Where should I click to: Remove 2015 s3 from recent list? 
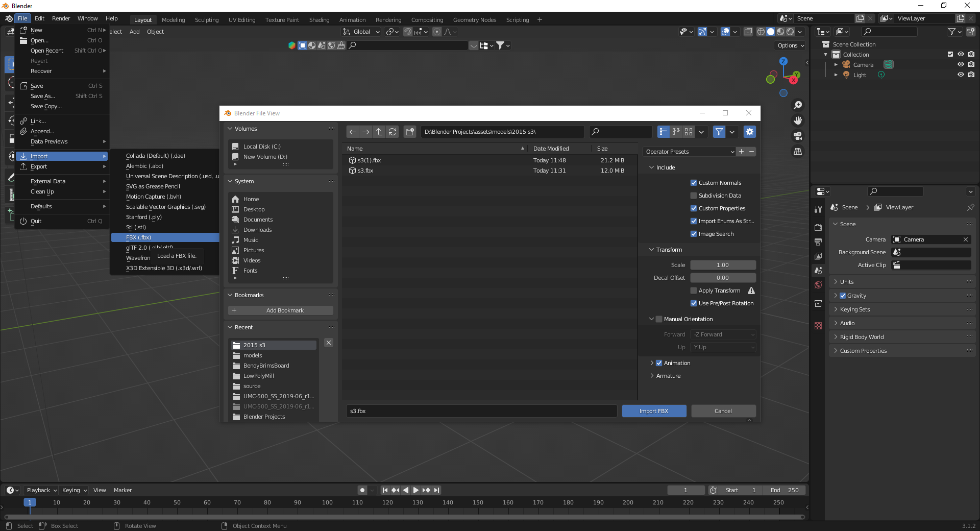pos(329,343)
